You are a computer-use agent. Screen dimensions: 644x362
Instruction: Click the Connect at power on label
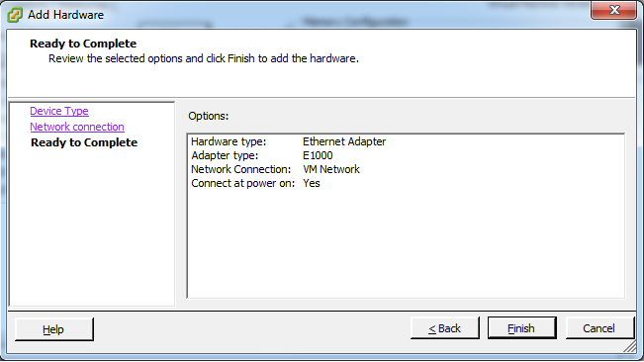coord(242,183)
